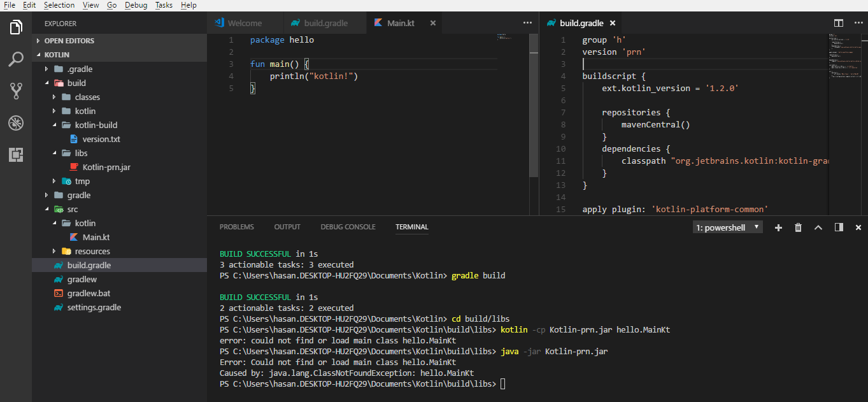Open the Explorer view in activity bar
This screenshot has width=868, height=402.
[16, 27]
